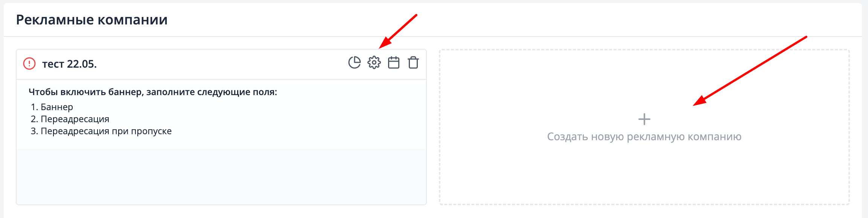This screenshot has width=868, height=218.
Task: Select the second item "Переадресация"
Action: tap(75, 119)
